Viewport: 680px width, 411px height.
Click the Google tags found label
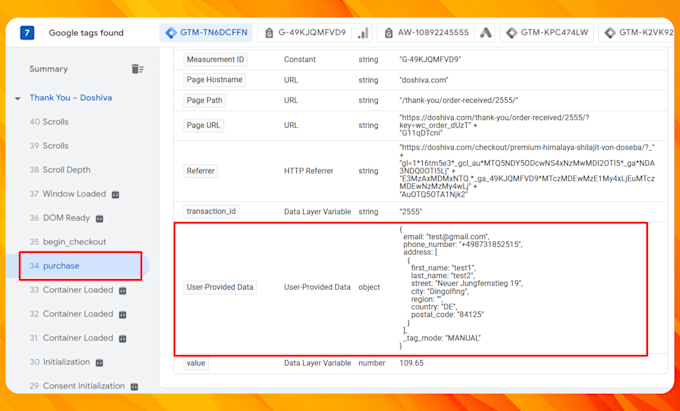[x=86, y=33]
